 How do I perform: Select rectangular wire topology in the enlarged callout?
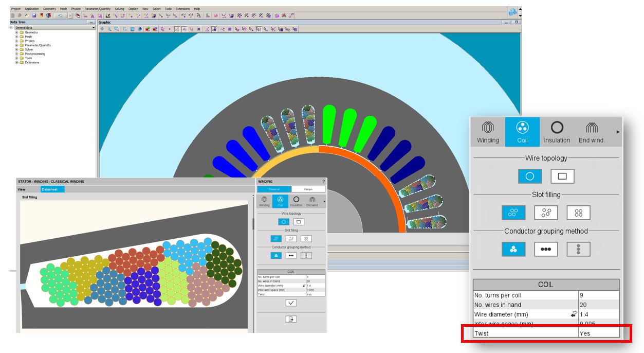click(562, 176)
